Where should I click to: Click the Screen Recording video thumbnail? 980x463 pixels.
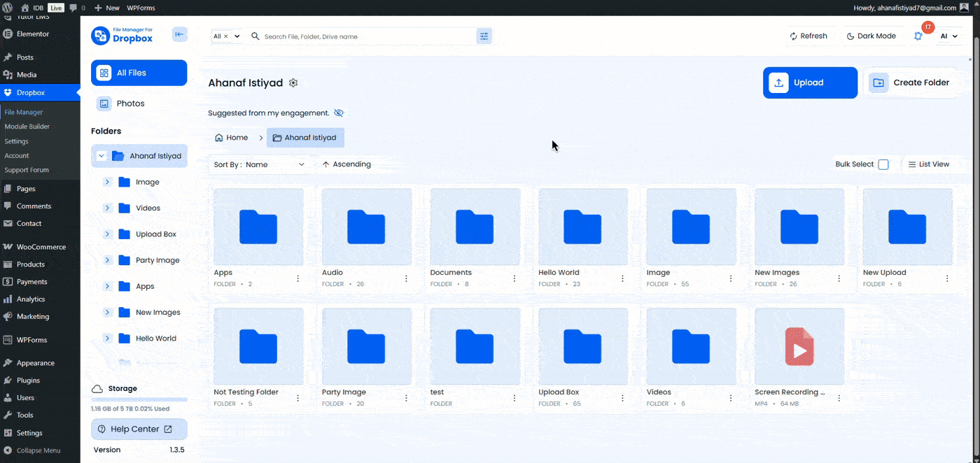799,346
